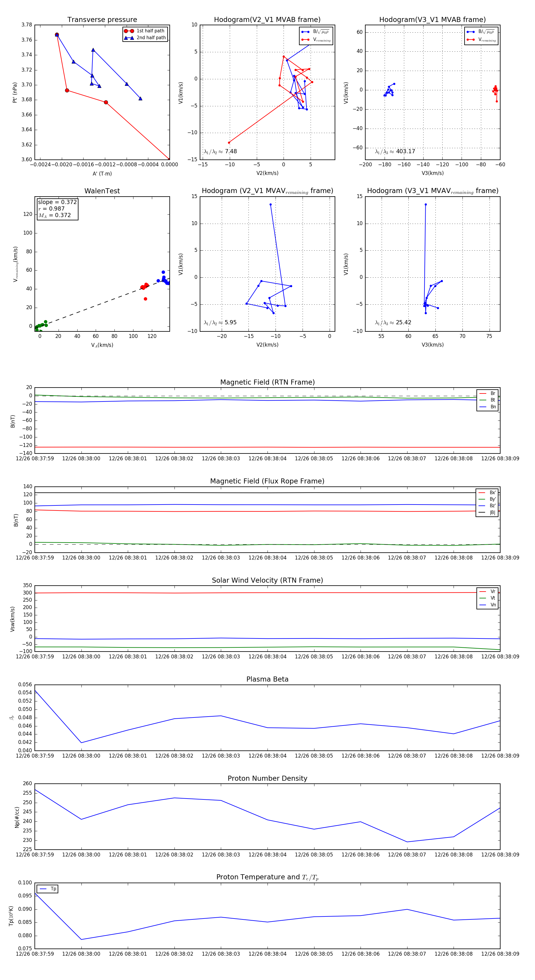Screen dimensions: 535x980
Task: Click the lone red outlier point in WalenTest
Action: [145, 299]
